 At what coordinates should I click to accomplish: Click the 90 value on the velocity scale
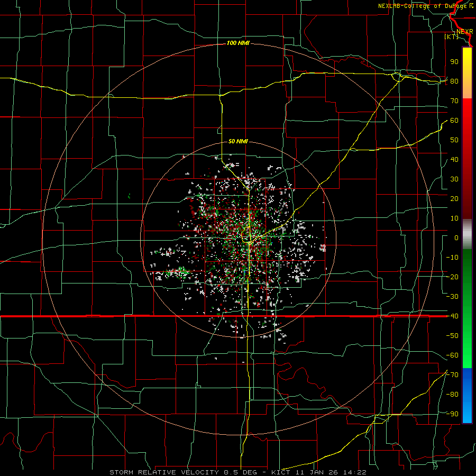pyautogui.click(x=454, y=62)
